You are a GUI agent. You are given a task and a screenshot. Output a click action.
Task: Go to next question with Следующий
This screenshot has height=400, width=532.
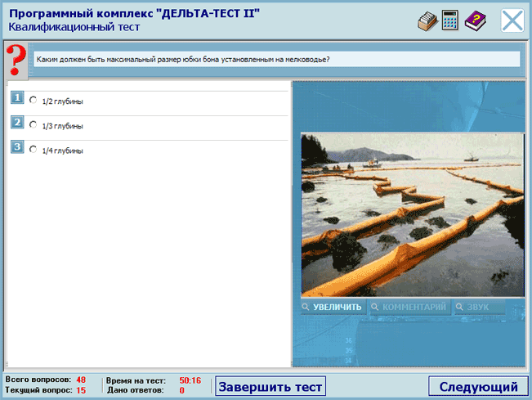click(x=478, y=386)
